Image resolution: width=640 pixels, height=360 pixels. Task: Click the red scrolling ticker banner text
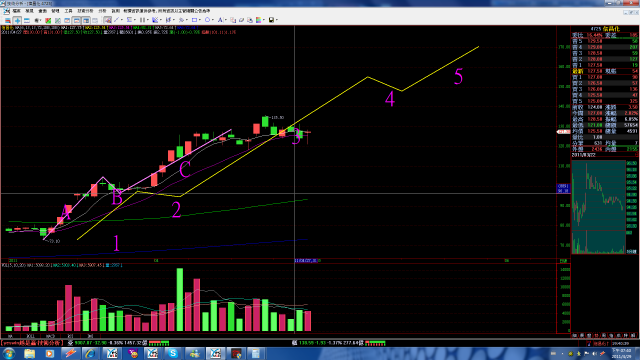pos(31,343)
